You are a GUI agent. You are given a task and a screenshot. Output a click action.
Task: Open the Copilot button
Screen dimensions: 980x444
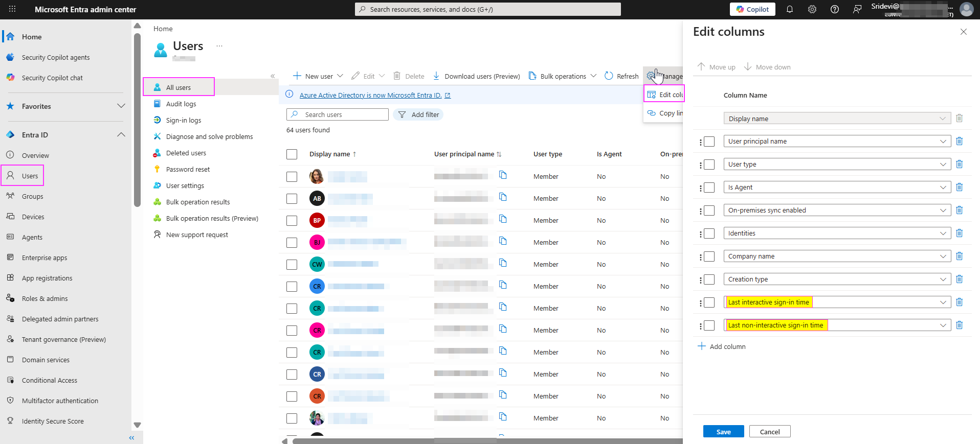coord(752,9)
